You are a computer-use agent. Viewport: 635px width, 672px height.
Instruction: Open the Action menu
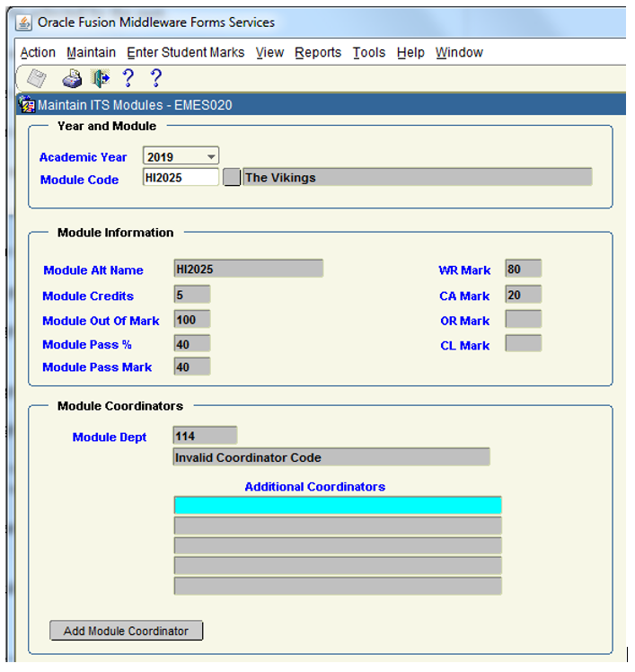38,53
